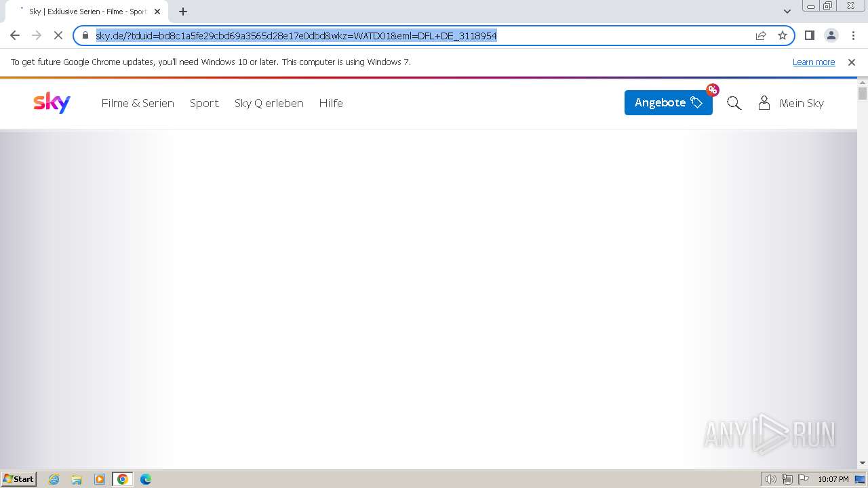
Task: Open Chrome profile menu
Action: (831, 35)
